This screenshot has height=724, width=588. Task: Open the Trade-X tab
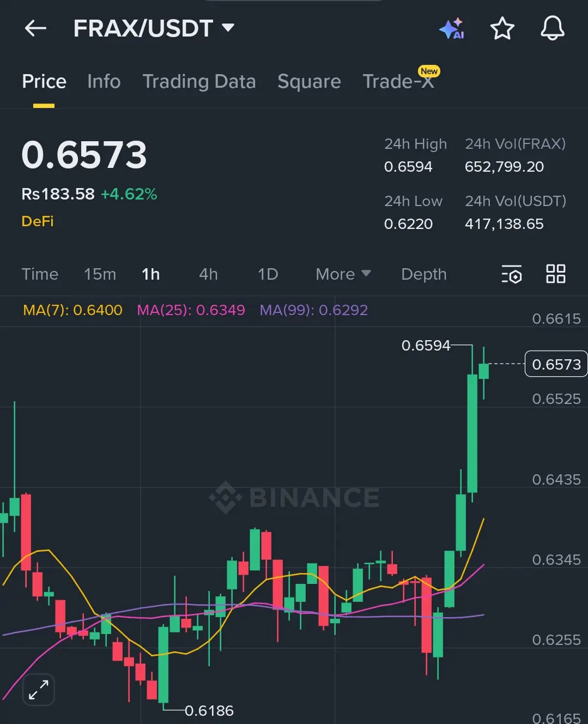(398, 81)
